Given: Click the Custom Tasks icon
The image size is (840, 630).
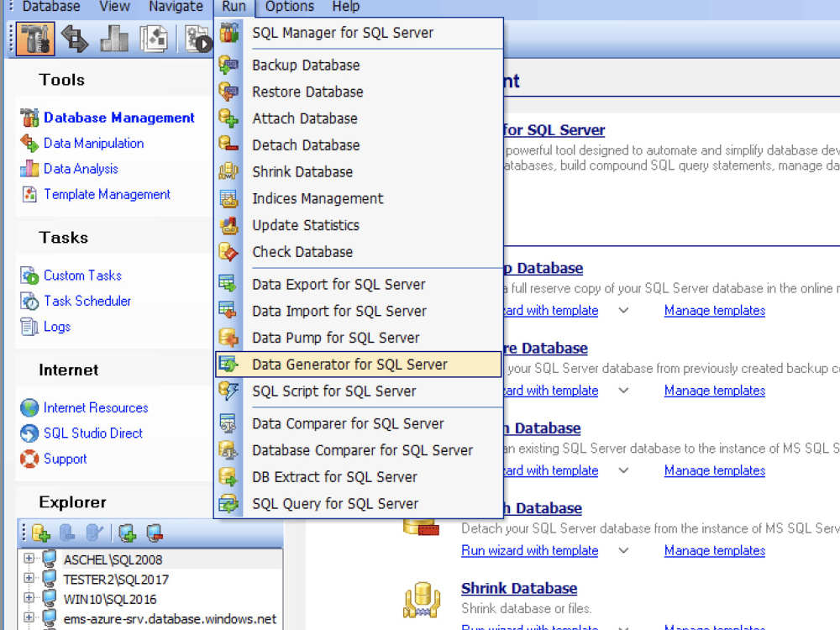Looking at the screenshot, I should coord(29,276).
